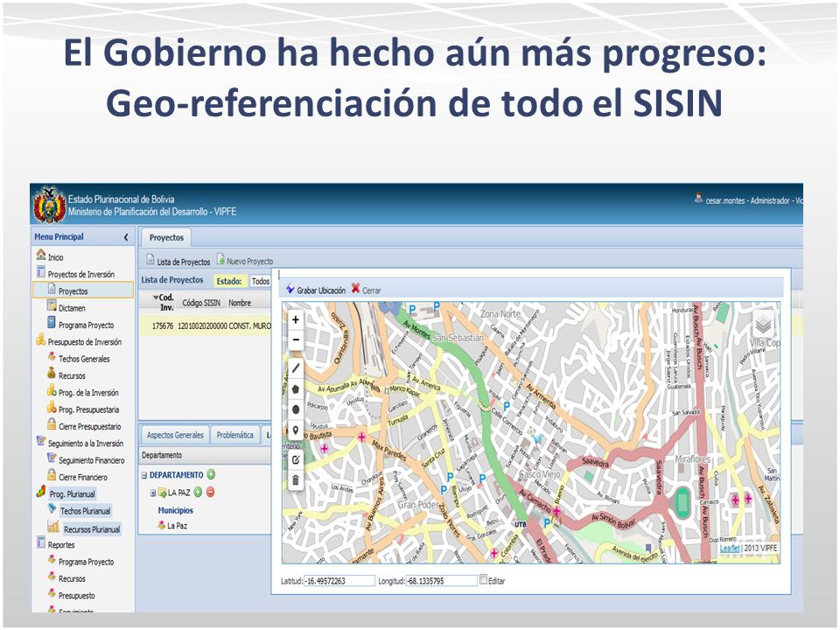Switch to the Aspectos Generales tab
This screenshot has width=840, height=630.
(x=175, y=435)
